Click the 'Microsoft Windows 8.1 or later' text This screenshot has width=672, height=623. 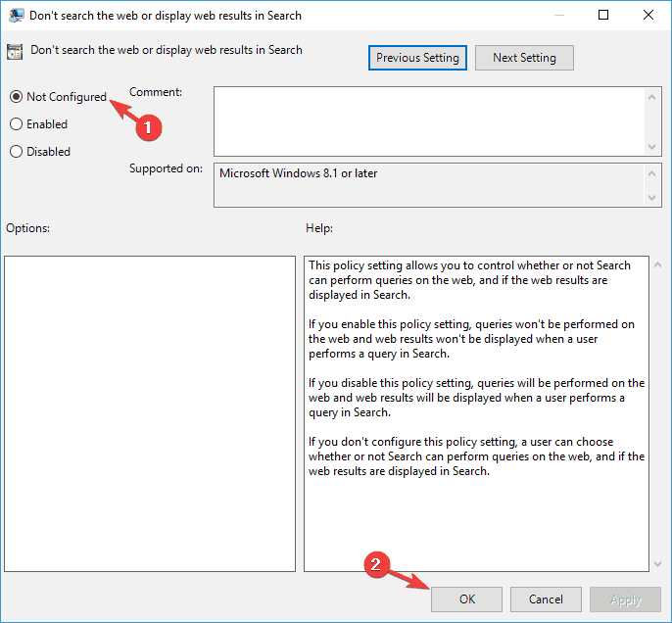tap(298, 173)
